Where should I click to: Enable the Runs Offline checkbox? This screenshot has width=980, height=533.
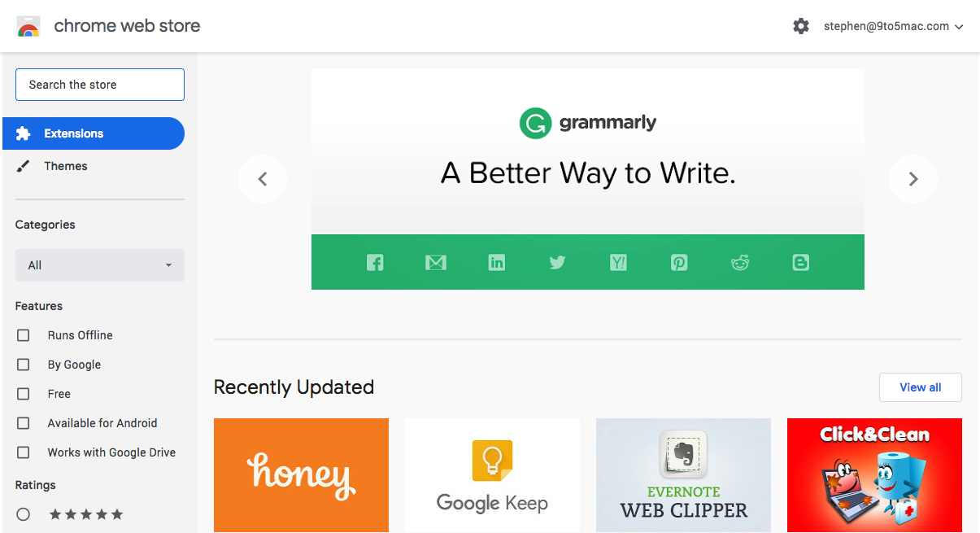(24, 335)
